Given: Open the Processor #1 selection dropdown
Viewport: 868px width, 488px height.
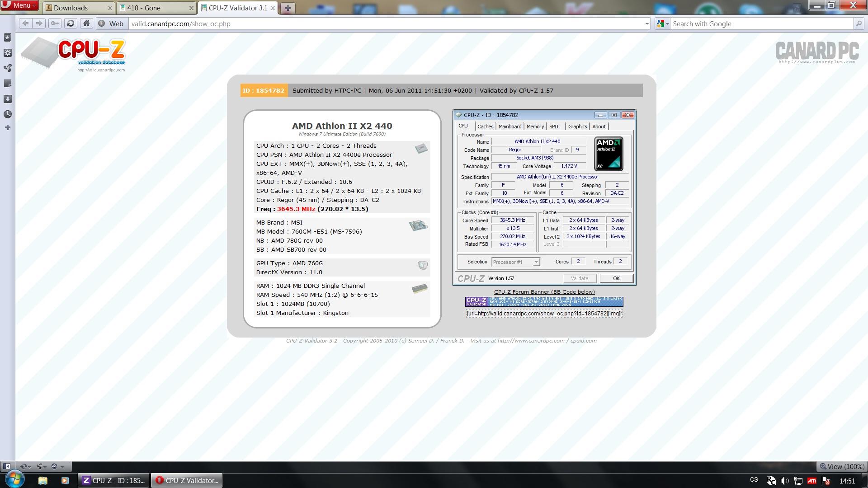Looking at the screenshot, I should pyautogui.click(x=515, y=262).
